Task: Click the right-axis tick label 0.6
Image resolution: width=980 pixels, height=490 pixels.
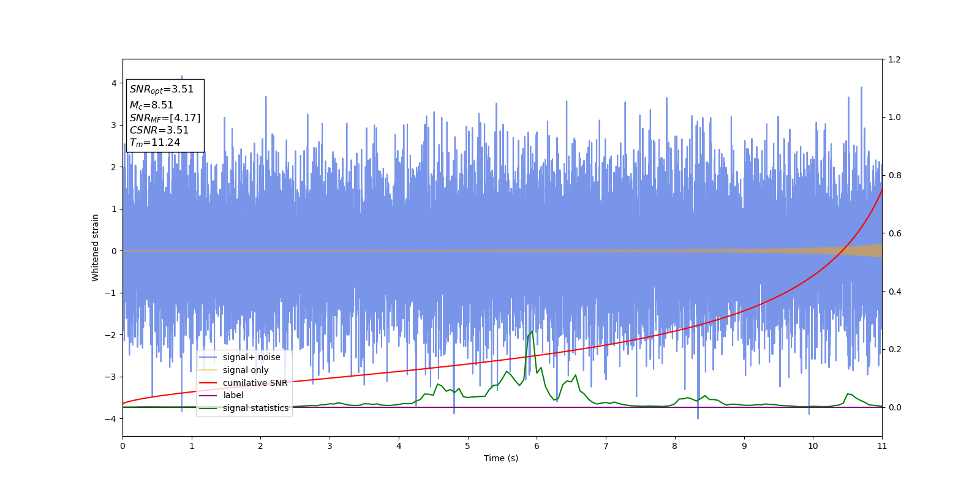Action: tap(894, 233)
